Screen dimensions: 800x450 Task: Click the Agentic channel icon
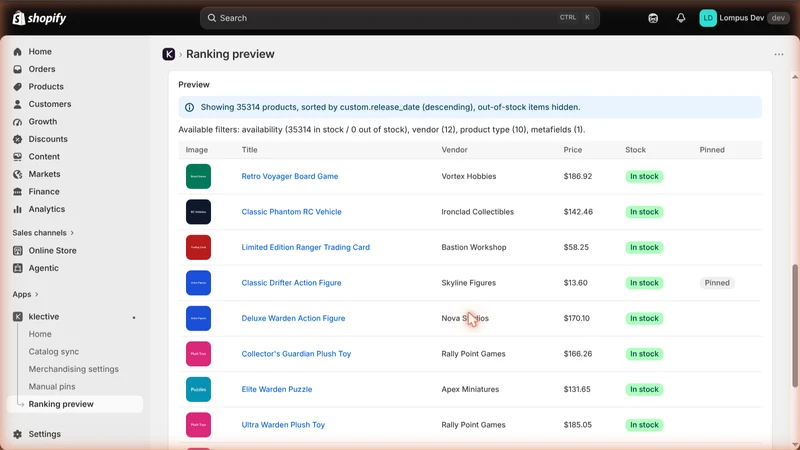click(x=17, y=268)
